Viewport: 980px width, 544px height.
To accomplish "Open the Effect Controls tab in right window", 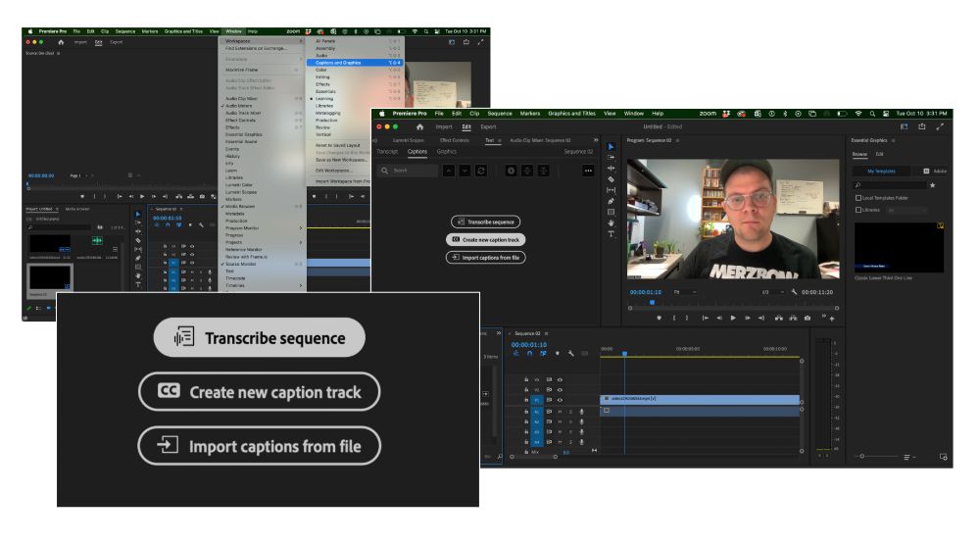I will coord(455,141).
